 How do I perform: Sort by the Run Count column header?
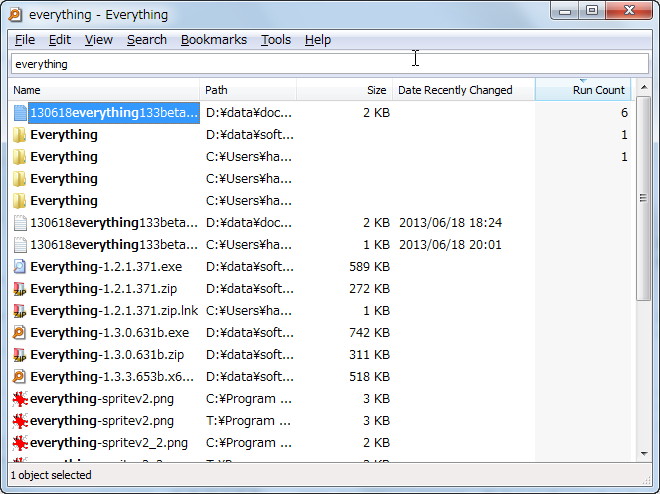[583, 90]
